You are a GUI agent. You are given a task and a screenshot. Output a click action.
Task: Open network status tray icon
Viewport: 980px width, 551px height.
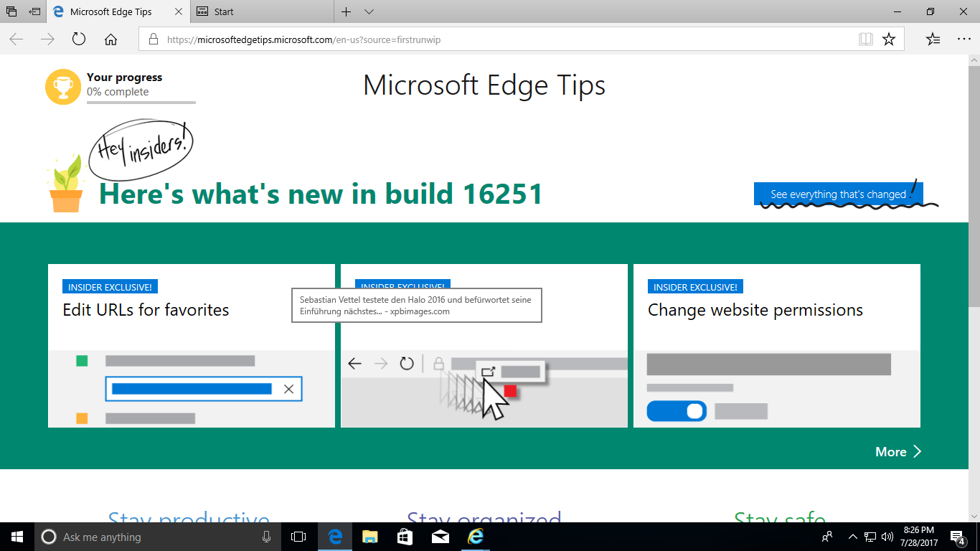tap(870, 537)
